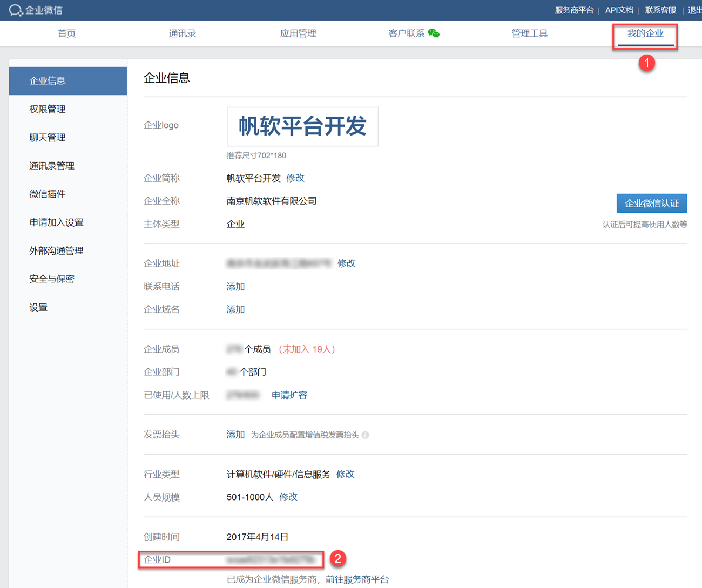Select 企业信息 in the sidebar
This screenshot has width=702, height=588.
pyautogui.click(x=68, y=81)
